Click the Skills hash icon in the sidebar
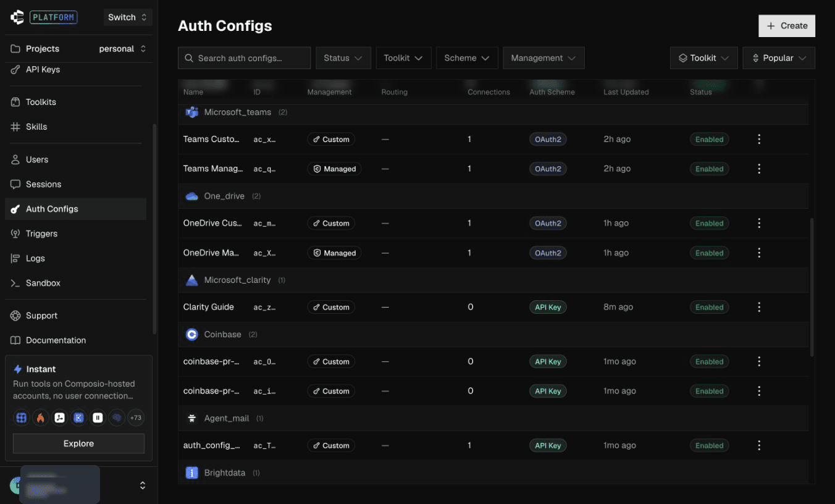Viewport: 835px width, 504px height. [15, 127]
